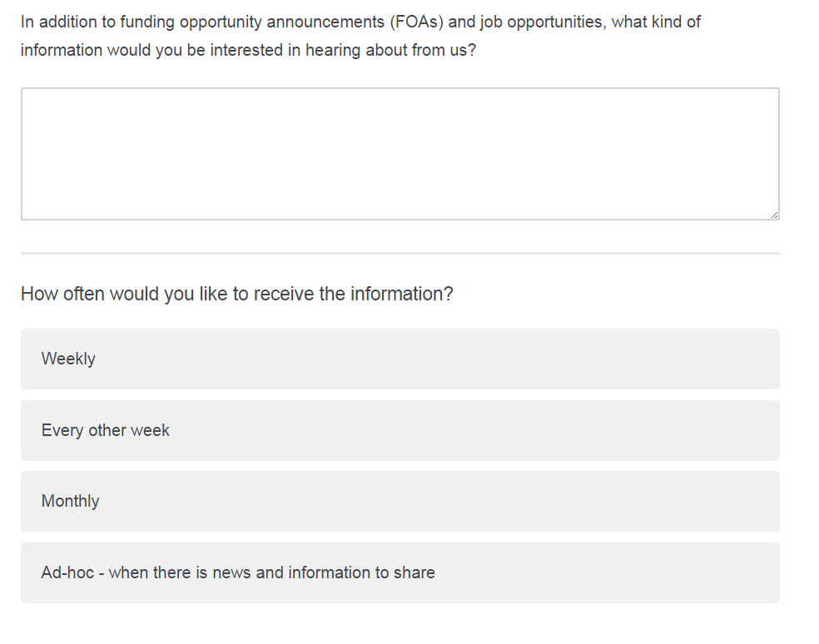Click "funding opportunity announcements" in the question

[252, 22]
